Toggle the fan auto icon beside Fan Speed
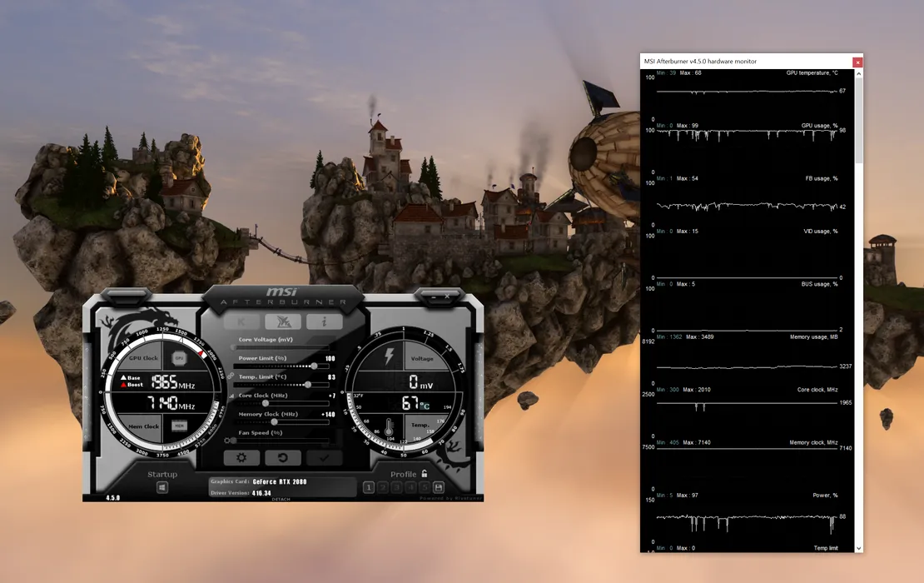This screenshot has height=583, width=924. (227, 441)
